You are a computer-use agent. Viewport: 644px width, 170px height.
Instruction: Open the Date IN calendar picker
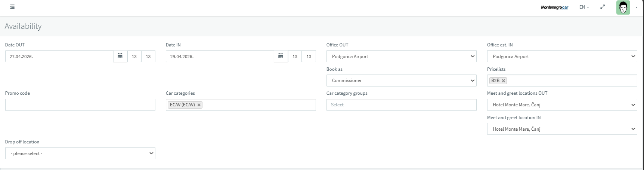pyautogui.click(x=281, y=56)
